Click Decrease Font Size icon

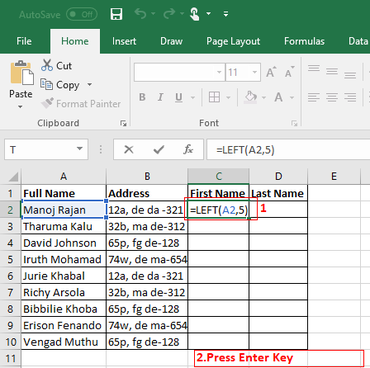(x=290, y=72)
